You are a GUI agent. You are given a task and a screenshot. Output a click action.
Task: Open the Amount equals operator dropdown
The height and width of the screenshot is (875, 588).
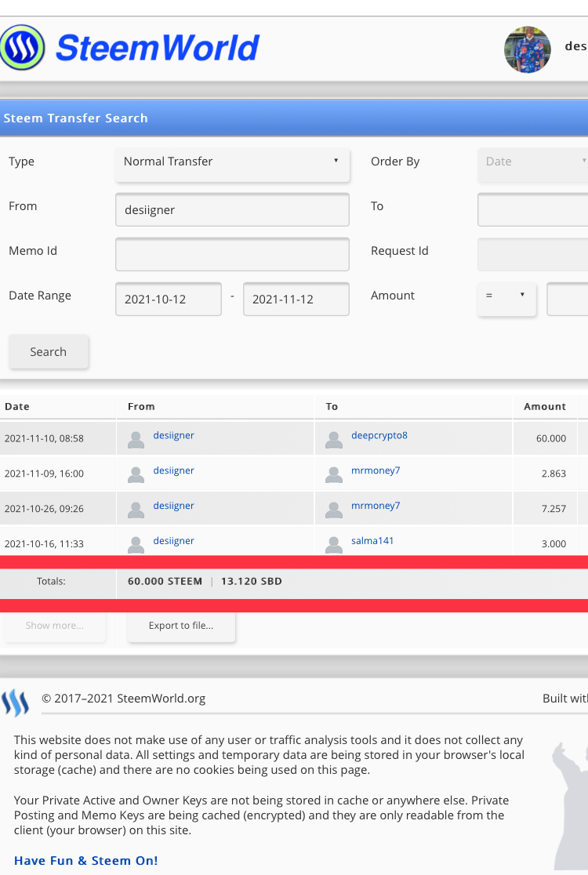(506, 299)
